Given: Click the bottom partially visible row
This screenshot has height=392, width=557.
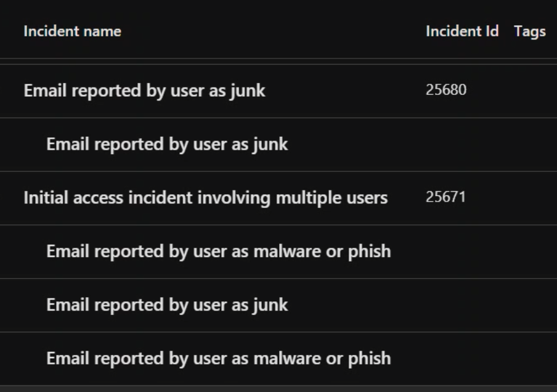Looking at the screenshot, I should pos(277,389).
